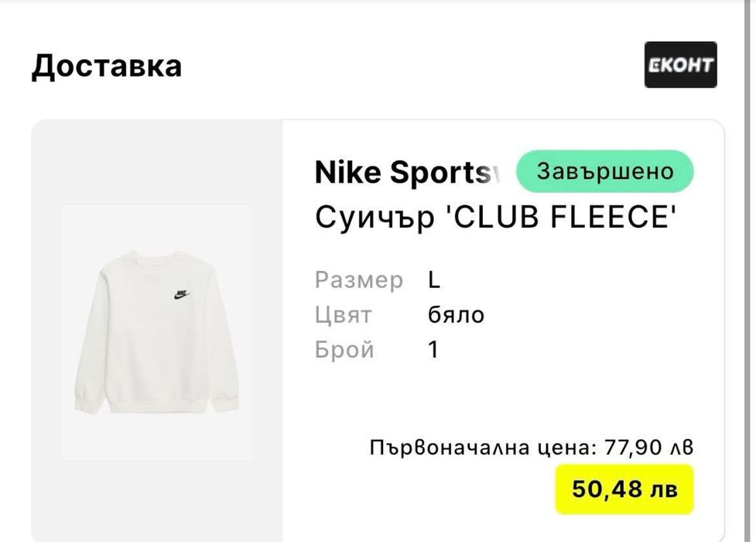Image resolution: width=756 pixels, height=542 pixels.
Task: Open the white Nike sweatshirt thumbnail
Action: pyautogui.click(x=156, y=332)
